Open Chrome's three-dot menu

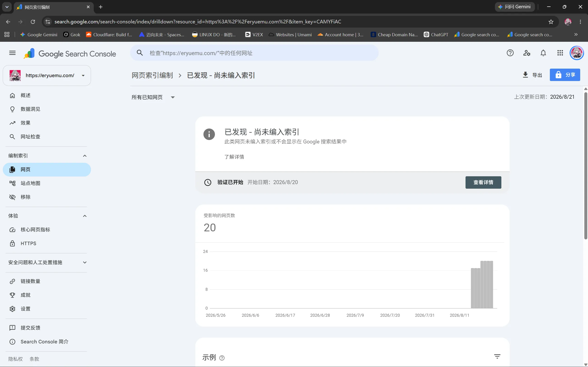pos(580,22)
